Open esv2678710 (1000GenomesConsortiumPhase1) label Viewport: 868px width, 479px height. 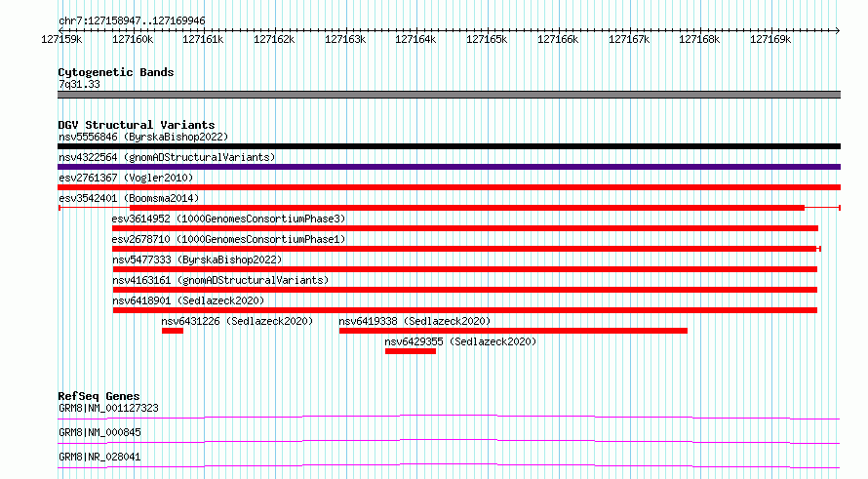(x=228, y=239)
